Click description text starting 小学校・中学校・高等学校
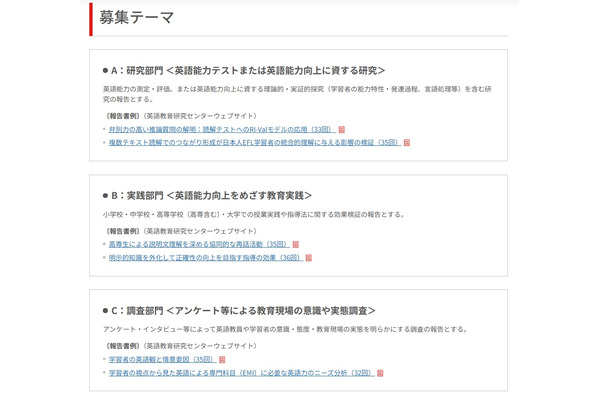The image size is (600, 400). coord(253,214)
